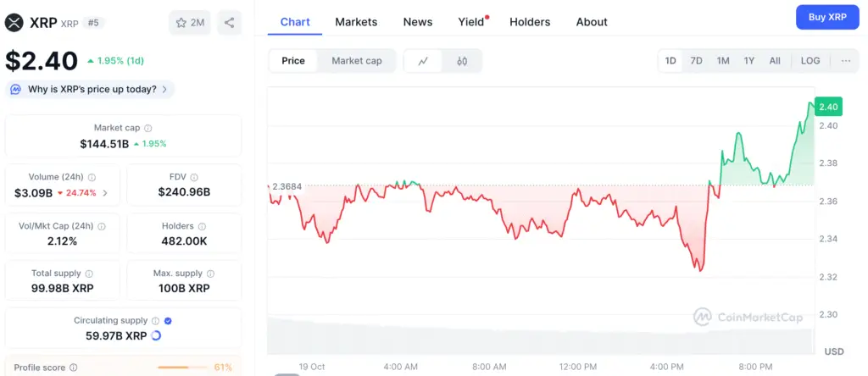
Task: Open the Holders tab
Action: point(530,22)
